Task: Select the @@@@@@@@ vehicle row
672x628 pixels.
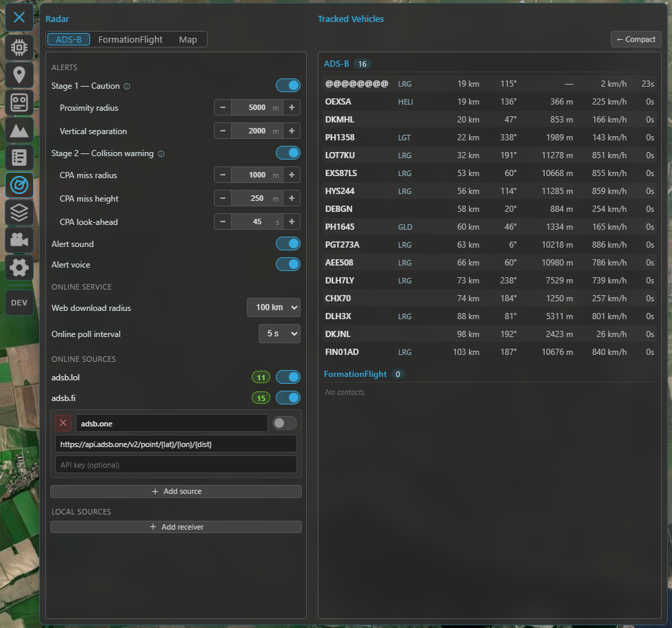Action: pos(490,84)
